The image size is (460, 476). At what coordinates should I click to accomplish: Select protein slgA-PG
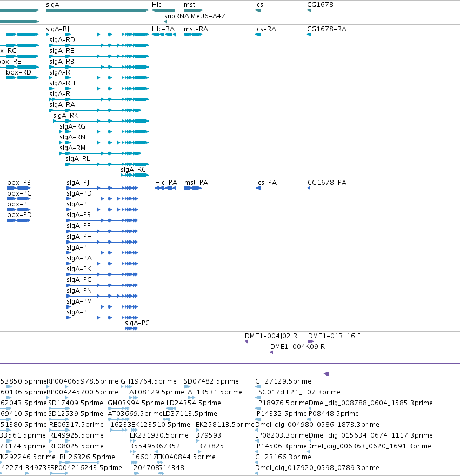(102, 285)
